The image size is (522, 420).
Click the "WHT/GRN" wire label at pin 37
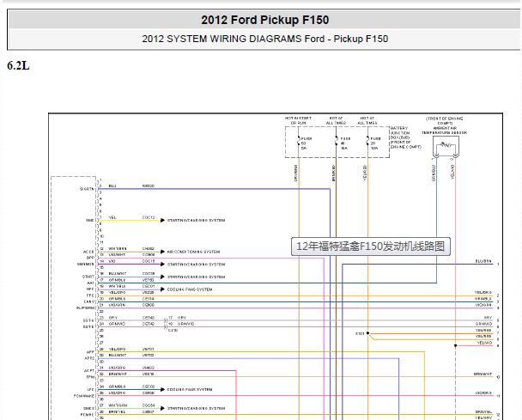118,405
